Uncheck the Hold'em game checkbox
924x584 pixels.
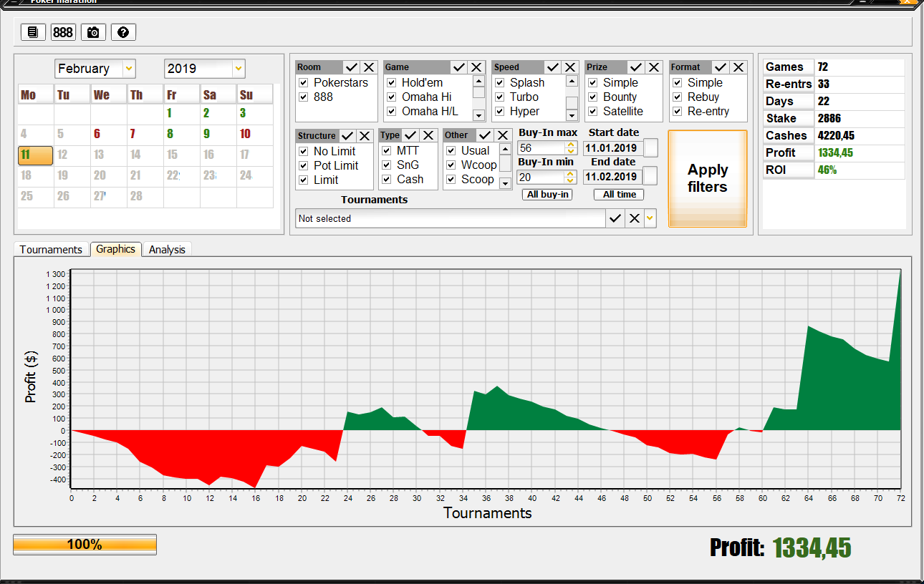tap(392, 83)
